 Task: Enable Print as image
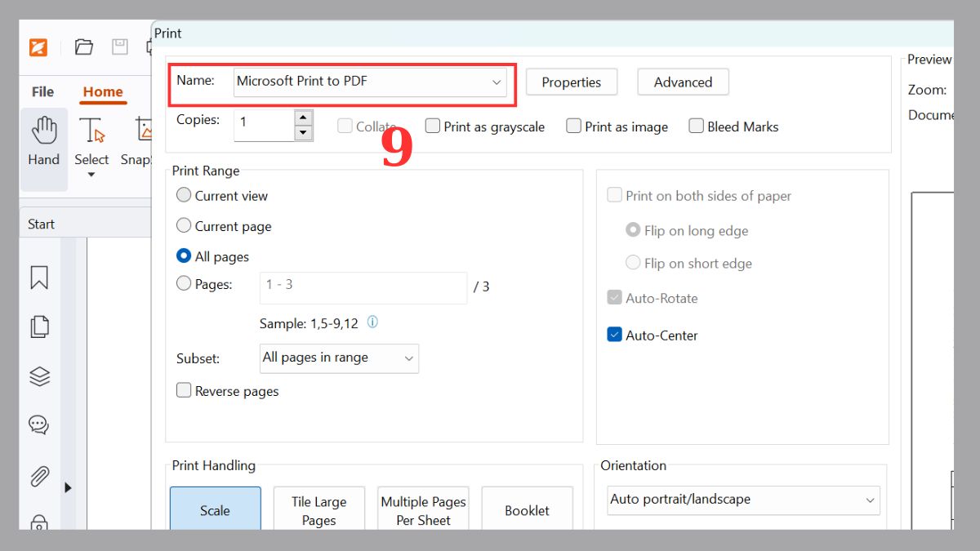tap(574, 126)
